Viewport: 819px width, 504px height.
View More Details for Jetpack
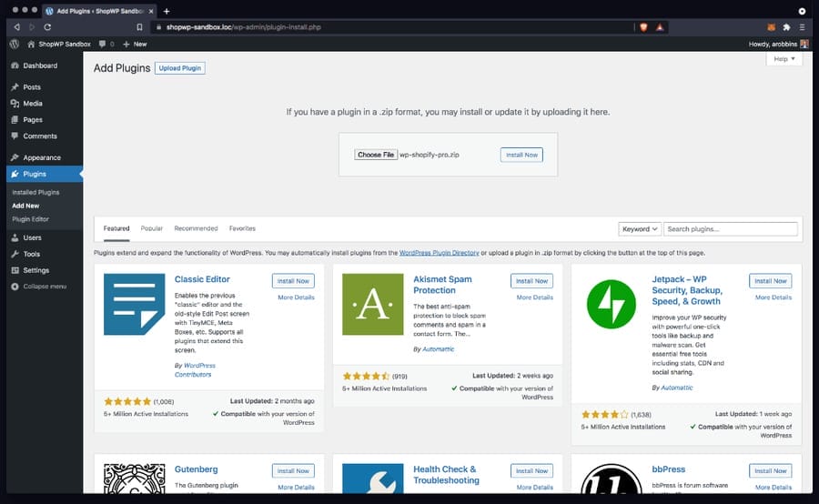pos(773,297)
